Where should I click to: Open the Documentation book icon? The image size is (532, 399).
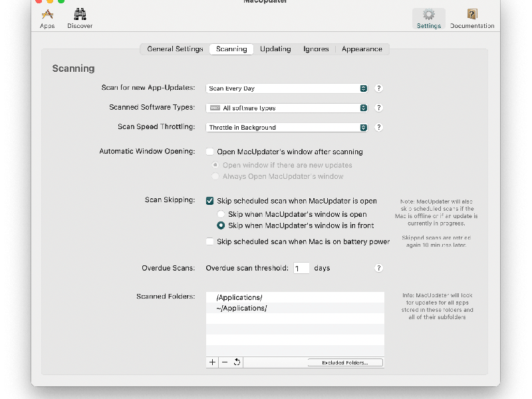click(472, 19)
